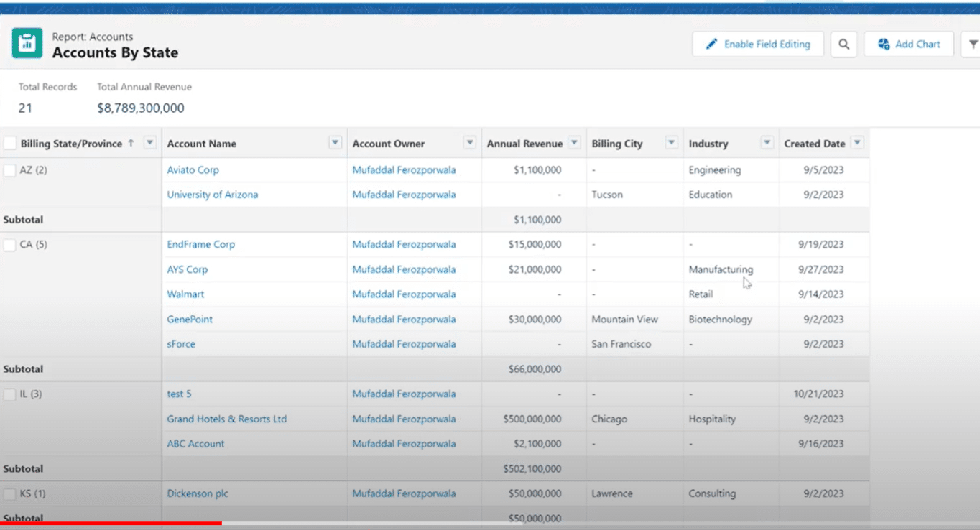980x530 pixels.
Task: Open Industry column dropdown
Action: (x=767, y=143)
